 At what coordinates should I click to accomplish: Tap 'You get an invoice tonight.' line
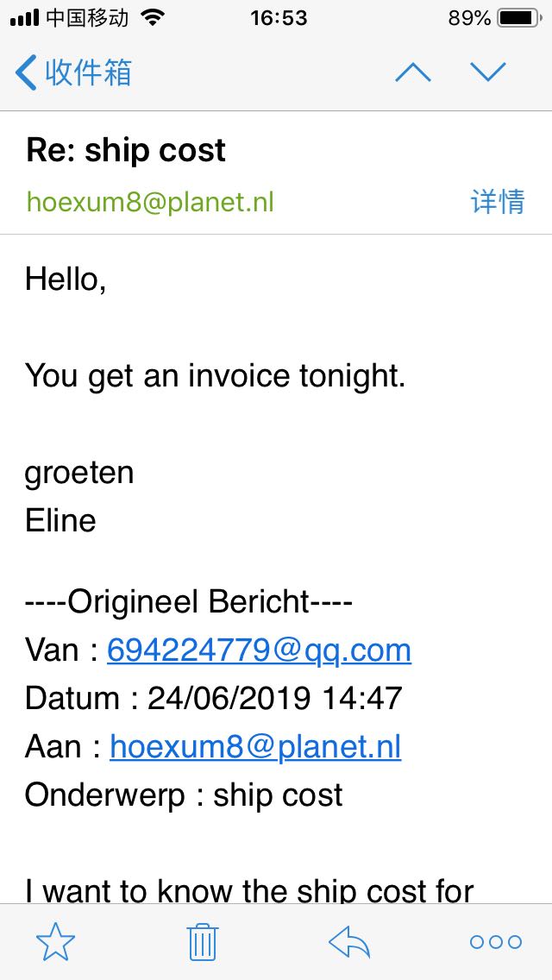[215, 376]
